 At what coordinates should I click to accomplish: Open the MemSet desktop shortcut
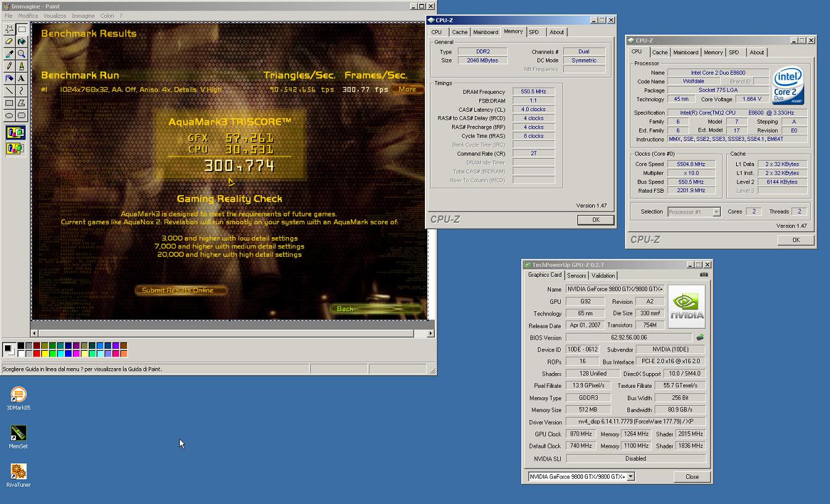(19, 437)
